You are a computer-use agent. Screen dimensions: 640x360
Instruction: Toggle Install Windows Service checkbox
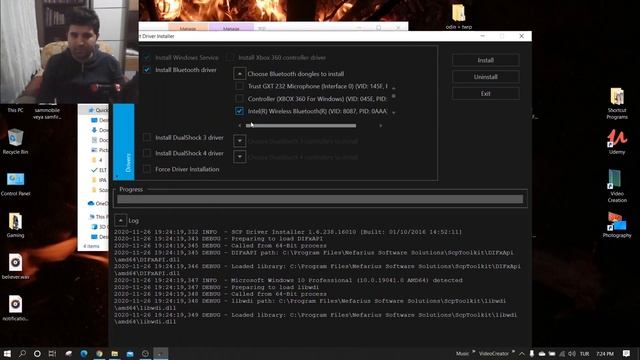pos(147,58)
